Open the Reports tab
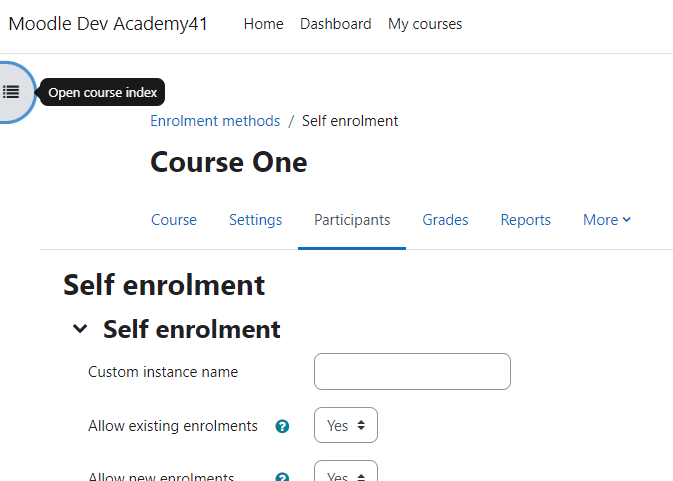This screenshot has width=673, height=481. point(525,220)
